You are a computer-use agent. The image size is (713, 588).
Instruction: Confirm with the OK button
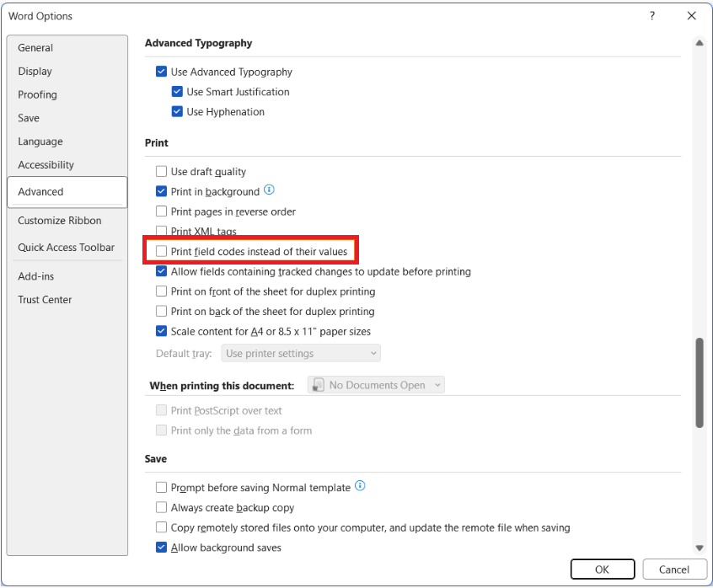[x=603, y=569]
